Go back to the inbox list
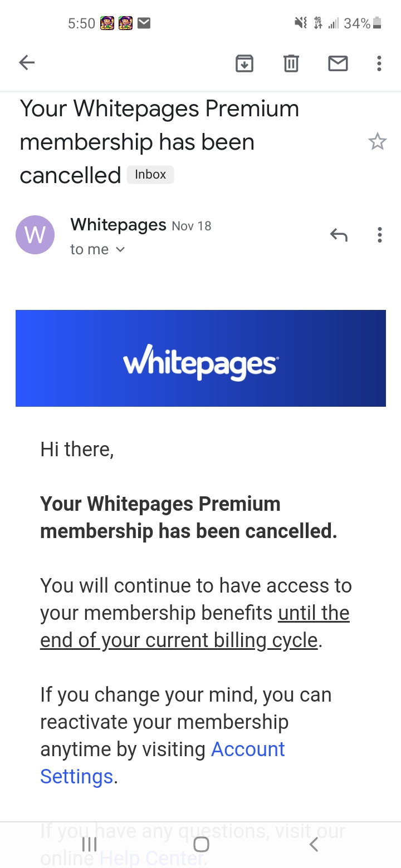401x868 pixels. click(x=27, y=63)
